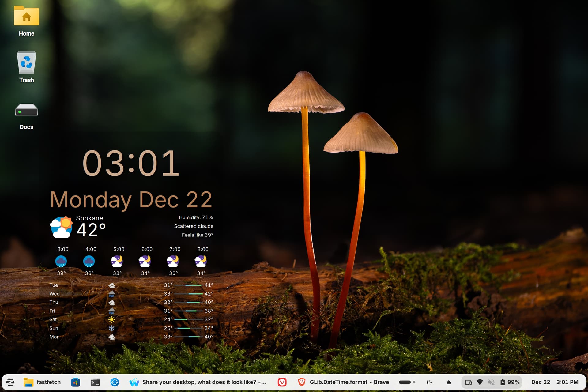Open the Zorin start menu
Viewport: 588px width, 392px height.
(x=10, y=382)
